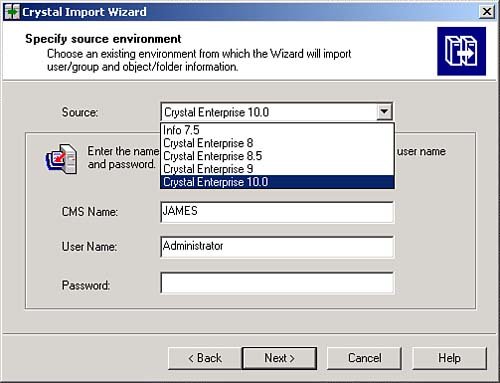Click the Specify source environment heading
Screen dimensions: 500x383
pos(103,39)
